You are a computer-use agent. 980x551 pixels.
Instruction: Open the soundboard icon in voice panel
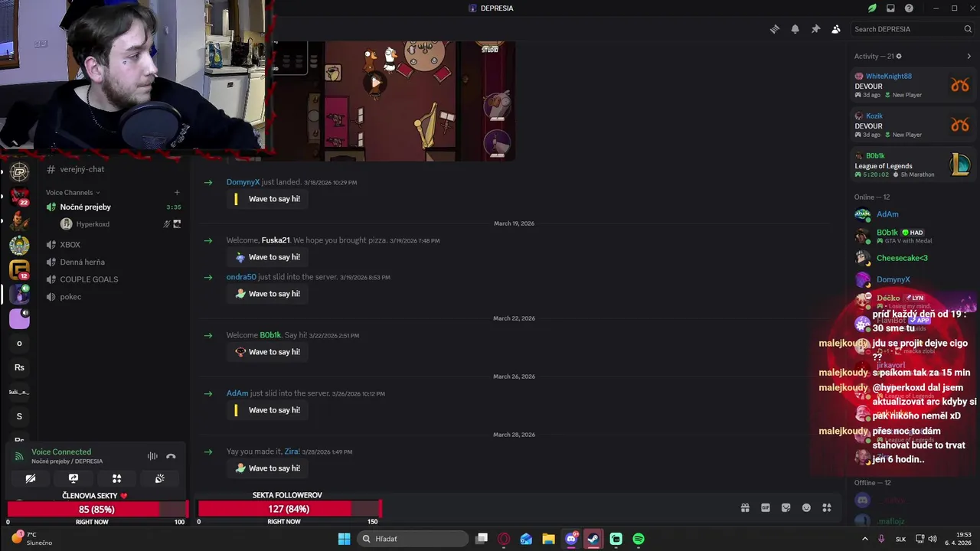click(159, 478)
